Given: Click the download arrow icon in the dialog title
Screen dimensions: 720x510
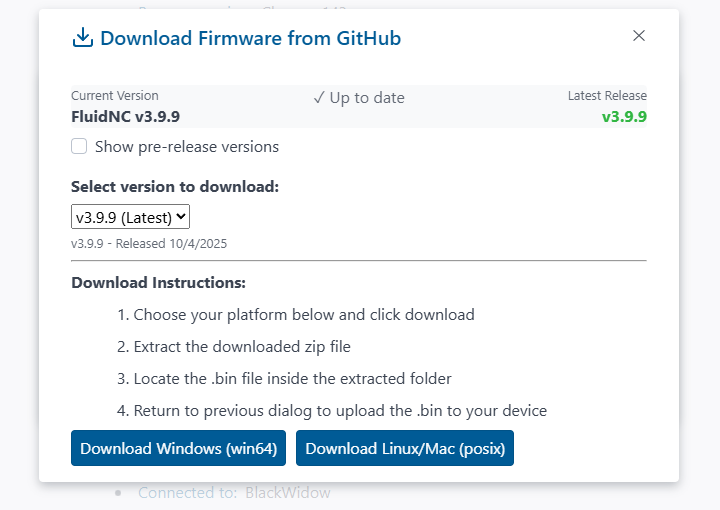Looking at the screenshot, I should point(83,38).
